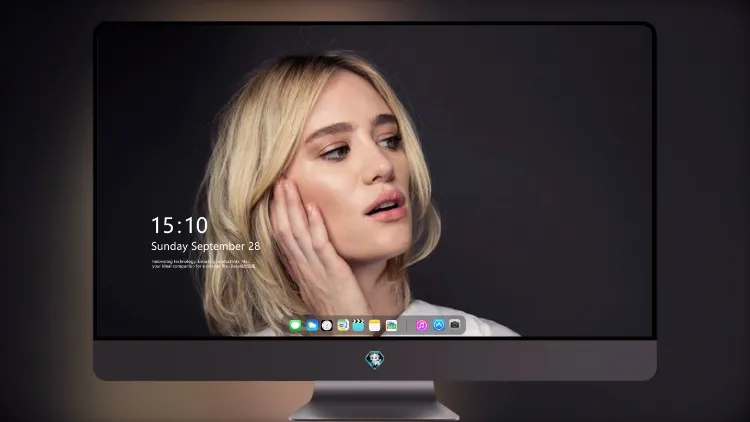Open the Clock app in the dock
This screenshot has height=422, width=750.
327,326
